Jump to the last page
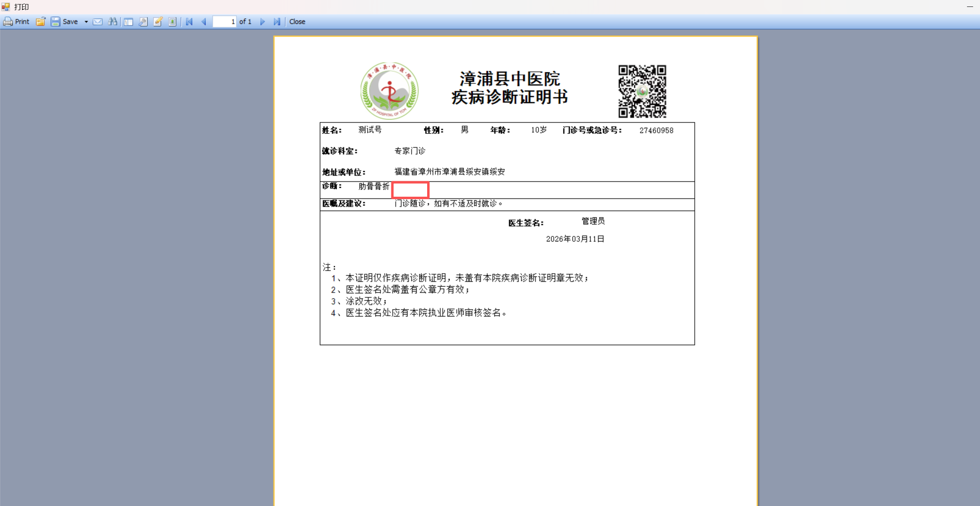Viewport: 980px width, 506px height. coord(277,22)
